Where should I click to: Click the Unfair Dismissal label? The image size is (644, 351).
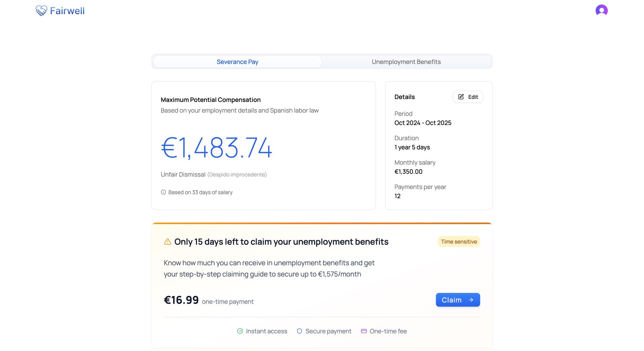pyautogui.click(x=183, y=174)
